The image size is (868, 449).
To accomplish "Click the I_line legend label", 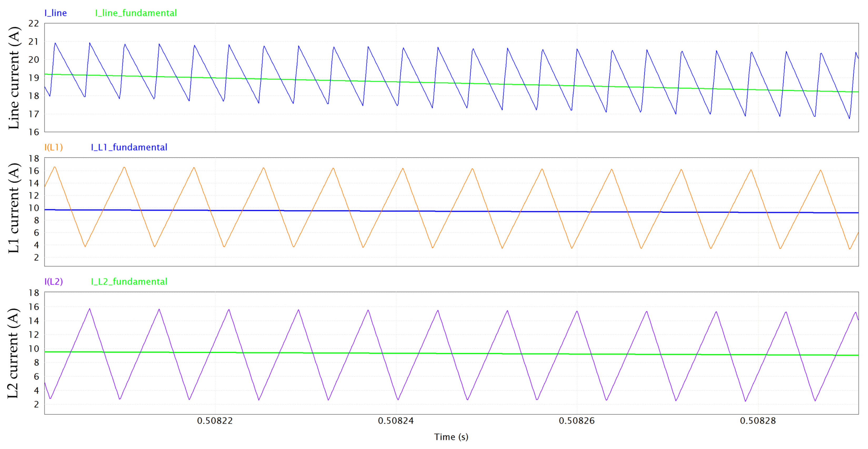I will [56, 13].
